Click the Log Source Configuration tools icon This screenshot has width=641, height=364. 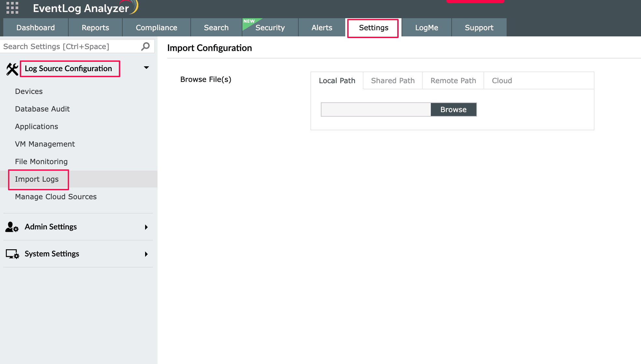[x=12, y=69]
